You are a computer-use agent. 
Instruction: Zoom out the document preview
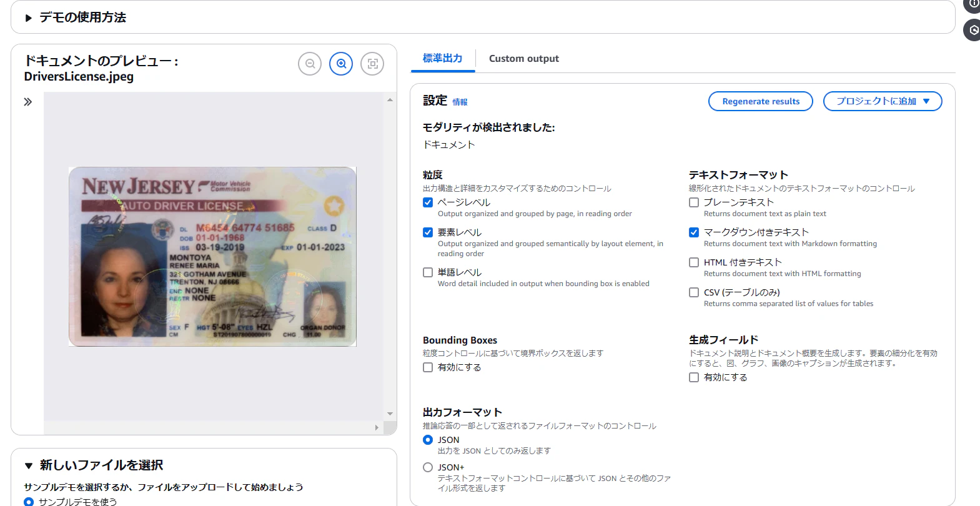pyautogui.click(x=310, y=64)
